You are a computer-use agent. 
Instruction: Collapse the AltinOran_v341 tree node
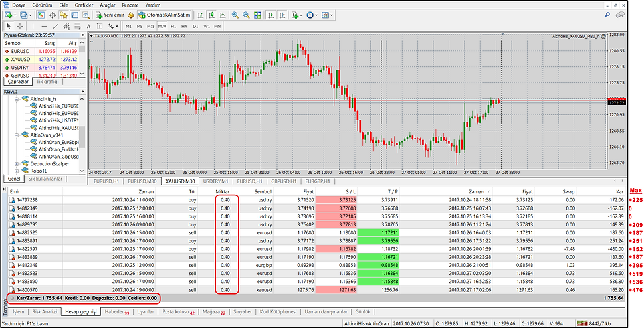tap(17, 135)
